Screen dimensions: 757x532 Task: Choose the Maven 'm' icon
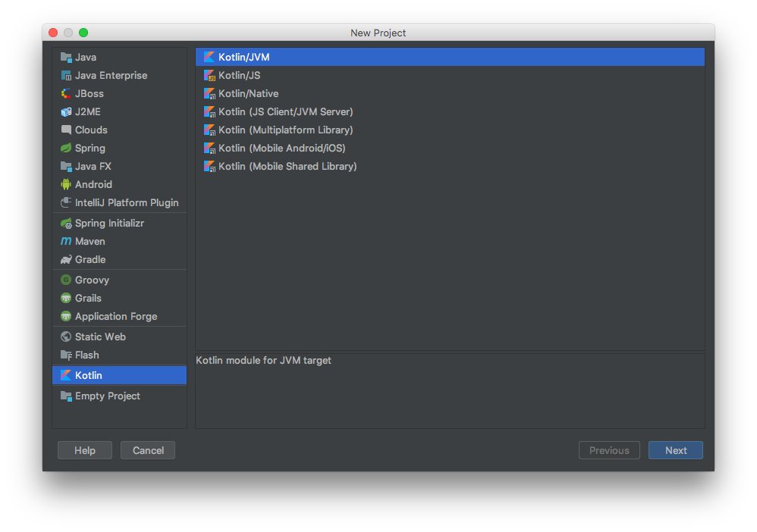(x=66, y=241)
